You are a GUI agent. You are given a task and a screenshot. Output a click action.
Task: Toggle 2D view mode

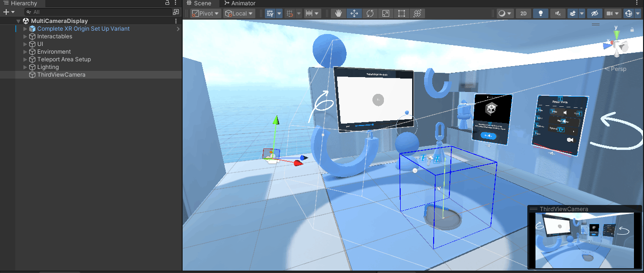(x=524, y=13)
